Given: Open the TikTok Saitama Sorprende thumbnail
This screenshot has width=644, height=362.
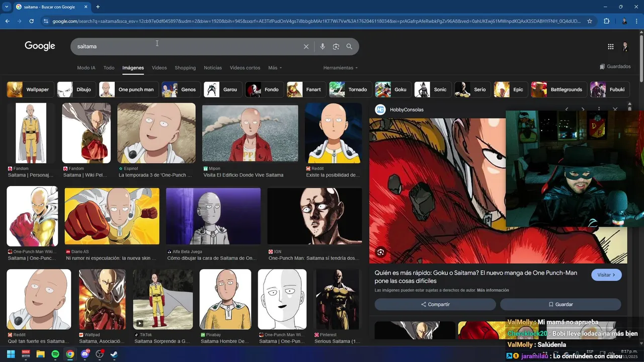Looking at the screenshot, I should (x=163, y=299).
